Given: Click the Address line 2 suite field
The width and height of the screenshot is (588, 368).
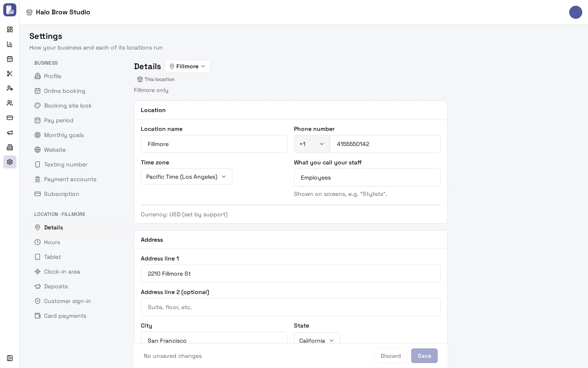Looking at the screenshot, I should (x=291, y=307).
